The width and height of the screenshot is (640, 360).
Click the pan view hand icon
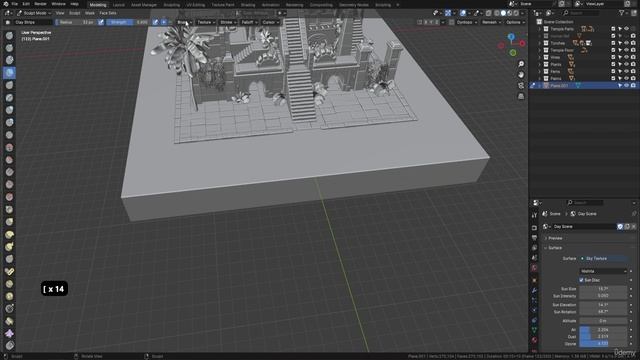click(x=521, y=75)
